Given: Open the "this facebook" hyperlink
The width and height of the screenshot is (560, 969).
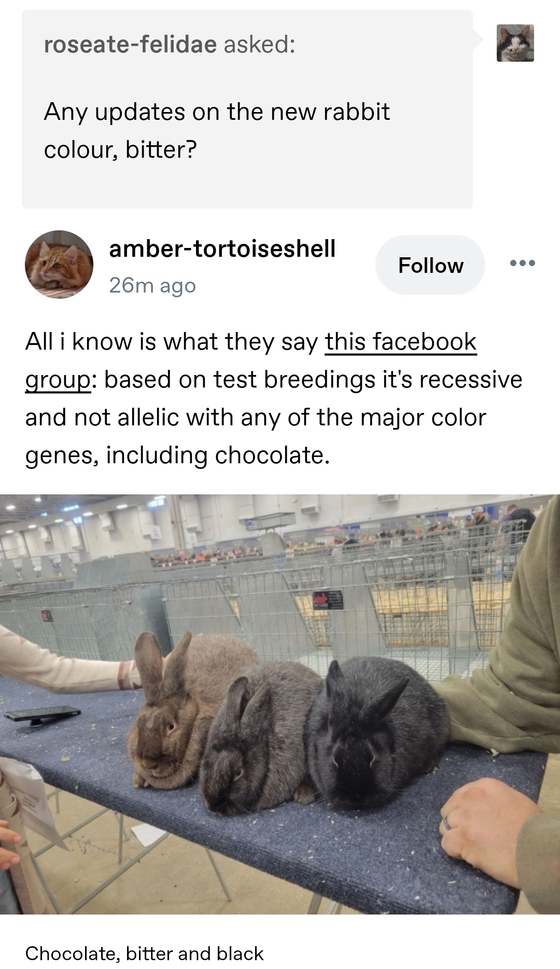Looking at the screenshot, I should point(401,342).
